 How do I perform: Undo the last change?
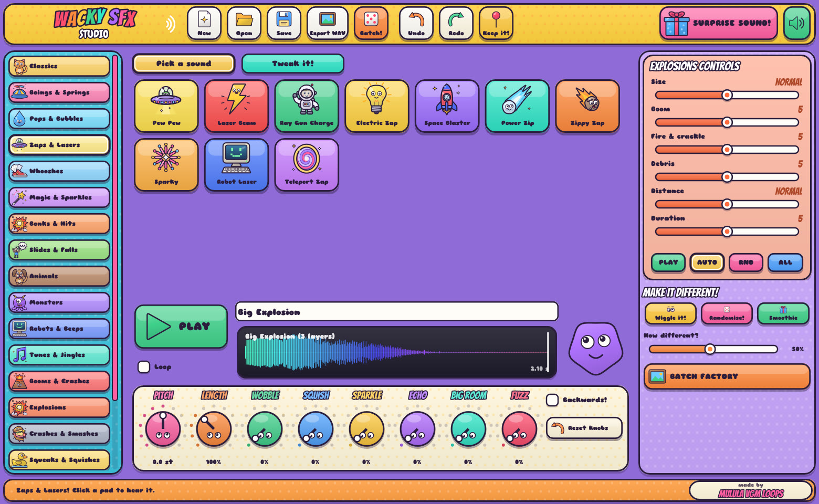(x=416, y=23)
